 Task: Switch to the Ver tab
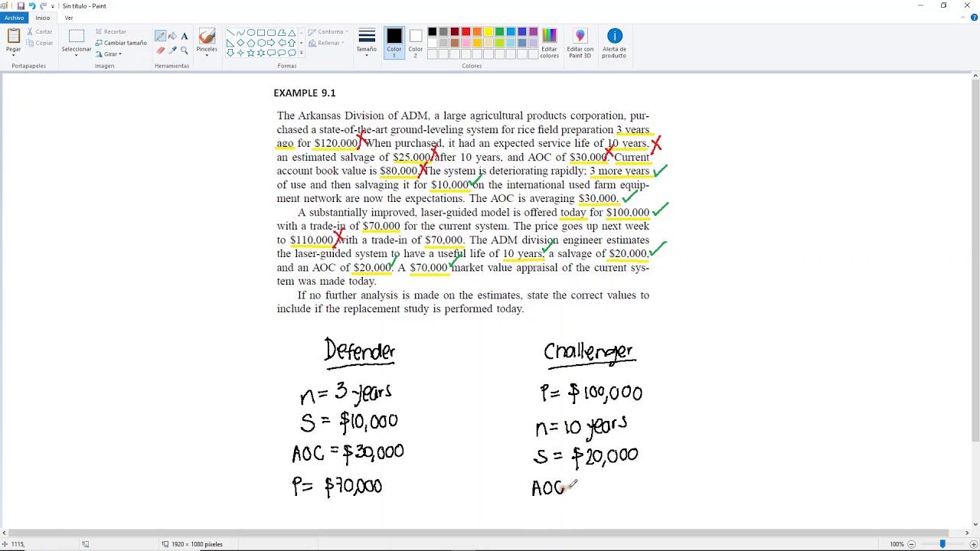point(69,18)
